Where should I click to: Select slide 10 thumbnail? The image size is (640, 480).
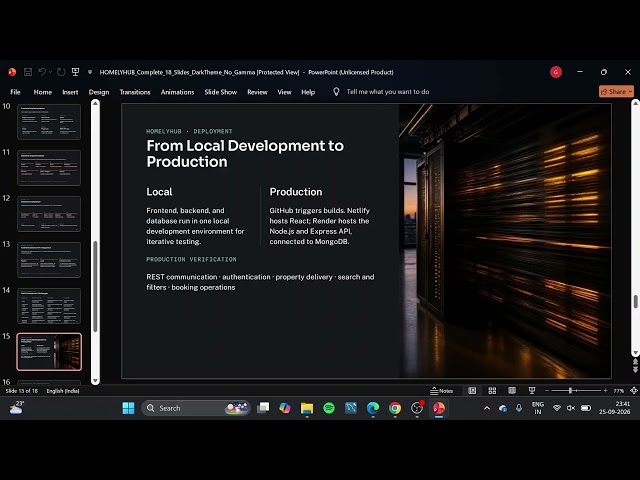(x=49, y=121)
